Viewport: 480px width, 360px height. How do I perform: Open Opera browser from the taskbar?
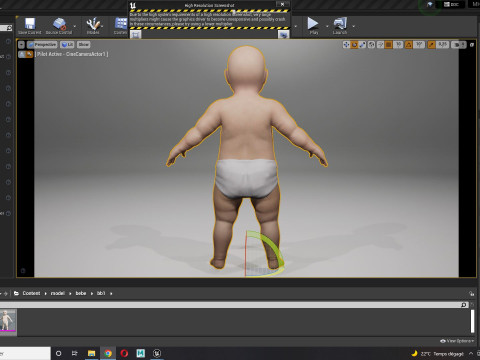(124, 353)
